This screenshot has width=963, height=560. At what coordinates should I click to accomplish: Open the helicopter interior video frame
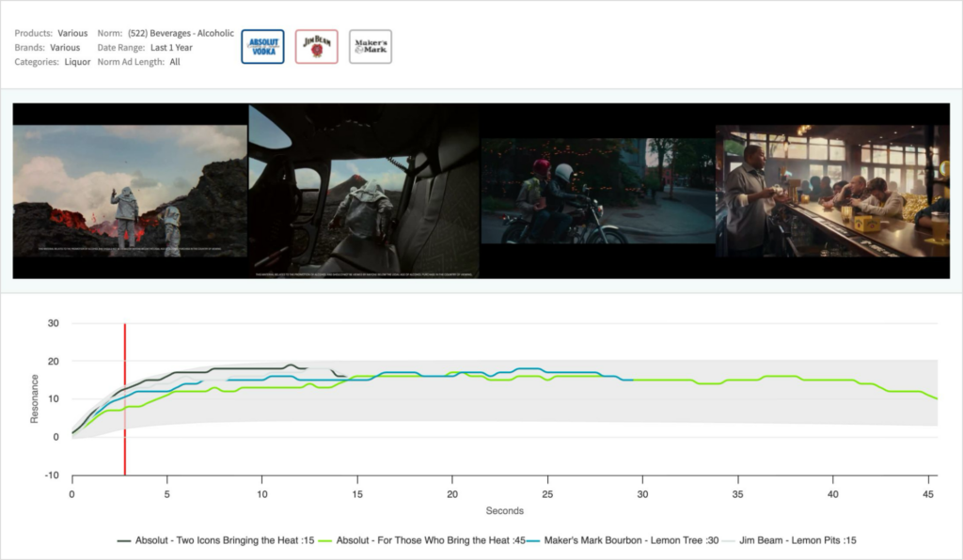click(363, 192)
